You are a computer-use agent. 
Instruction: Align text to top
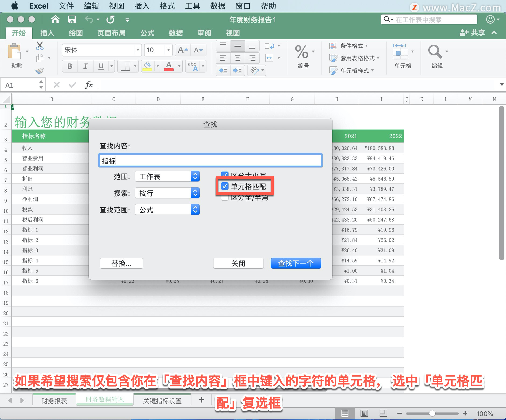[223, 46]
